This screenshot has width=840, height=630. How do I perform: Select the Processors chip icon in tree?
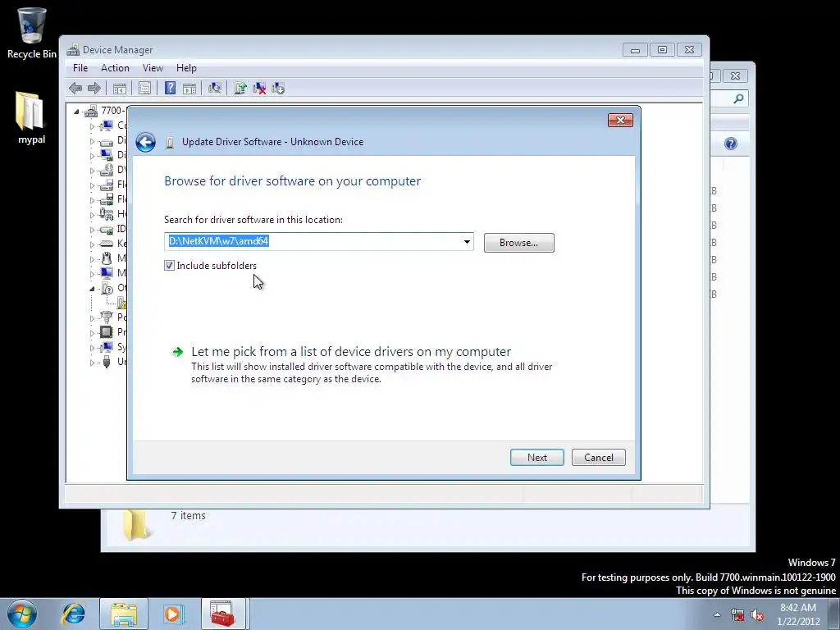pos(107,331)
